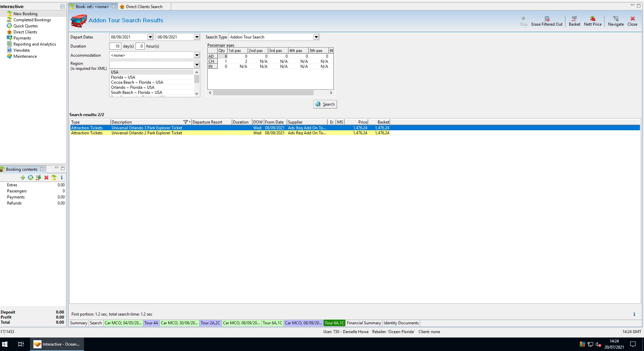Toggle Nett Price in the toolbar

tap(593, 21)
